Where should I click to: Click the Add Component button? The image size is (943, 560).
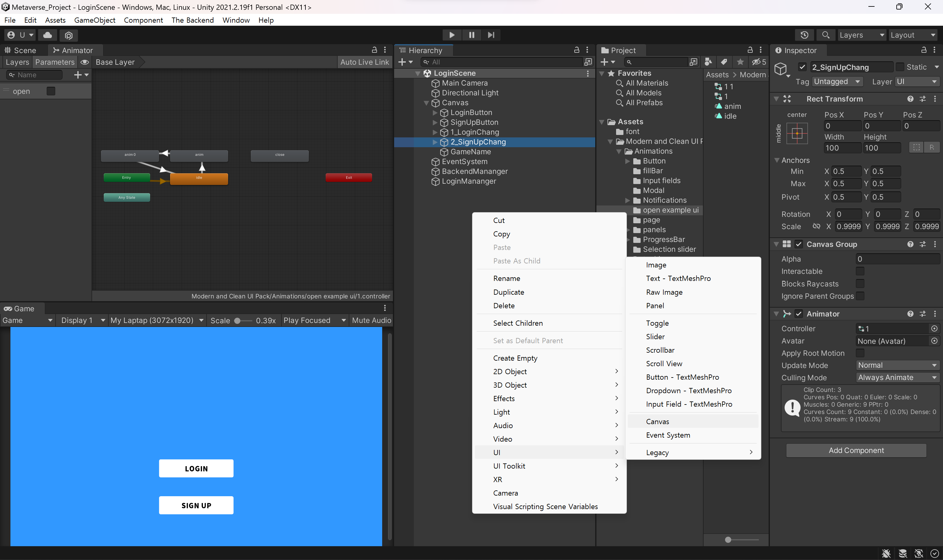pos(856,450)
